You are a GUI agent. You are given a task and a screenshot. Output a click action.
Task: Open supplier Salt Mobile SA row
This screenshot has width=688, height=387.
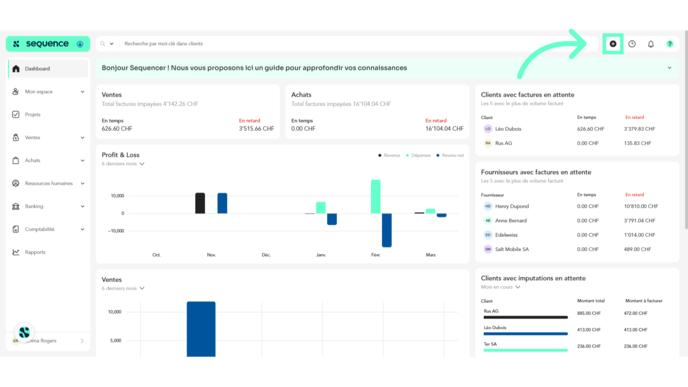(x=577, y=249)
